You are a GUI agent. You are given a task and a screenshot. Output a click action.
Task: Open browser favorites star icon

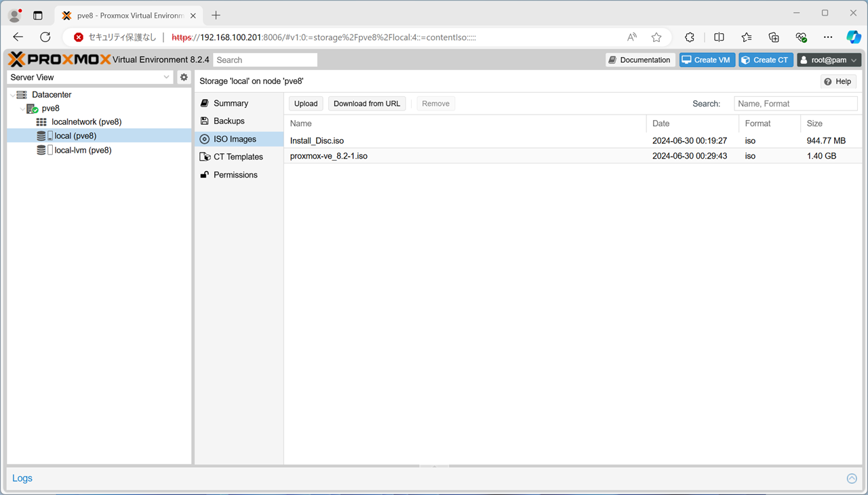click(656, 37)
